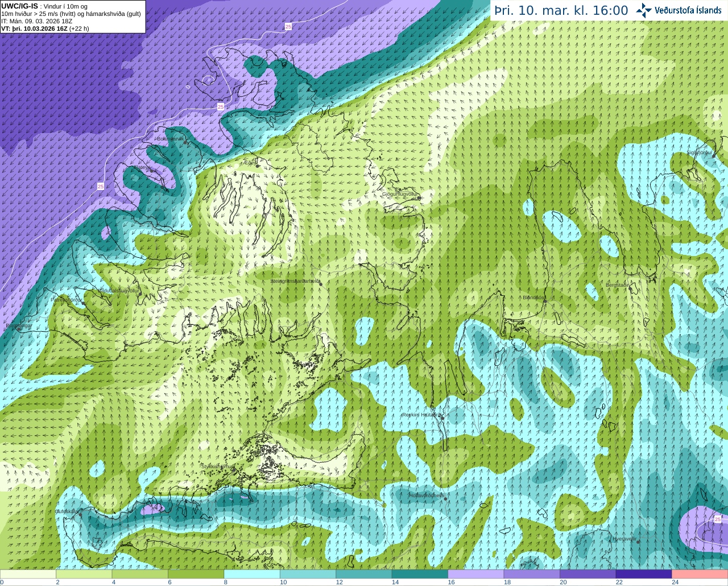The width and height of the screenshot is (728, 586).
Task: Click the 'VT: þri. 10.03.2026 16Z (+22 h)' line
Action: pos(45,28)
